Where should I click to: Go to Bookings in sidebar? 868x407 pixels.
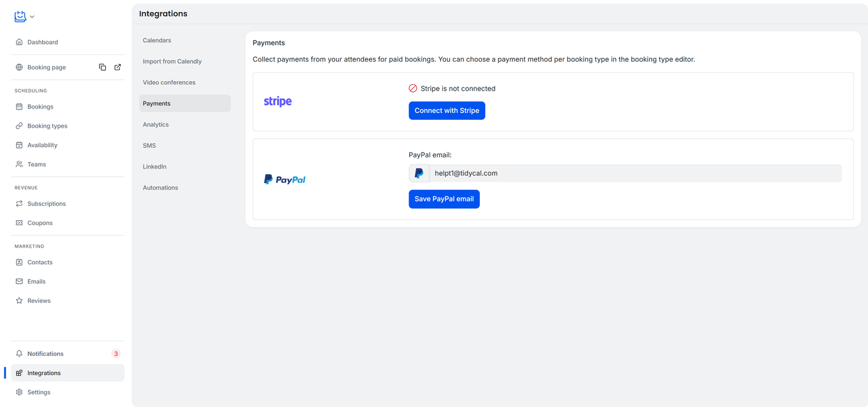click(x=68, y=107)
